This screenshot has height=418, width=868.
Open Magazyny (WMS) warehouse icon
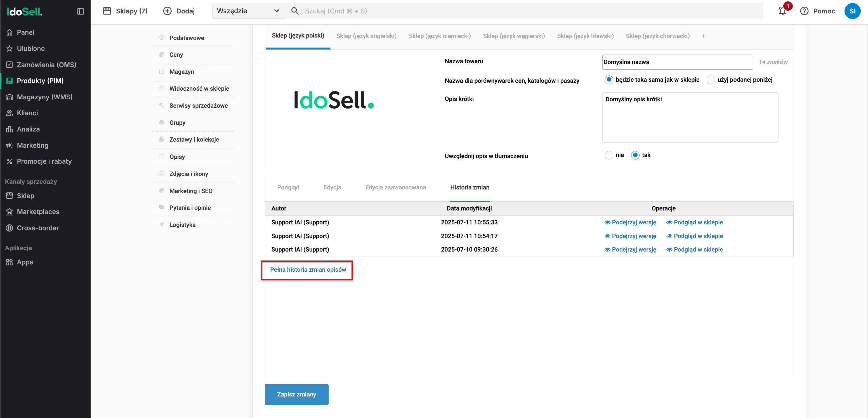click(10, 97)
